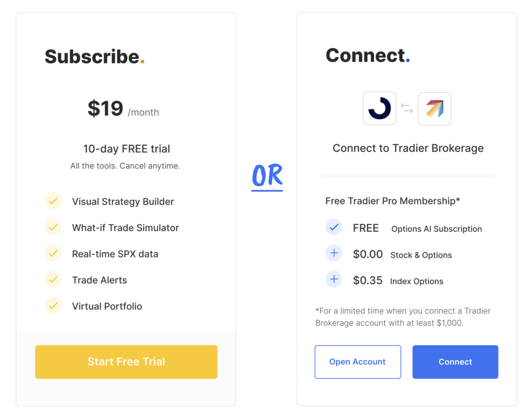Click the 10-day FREE trial text
The image size is (532, 415).
[x=127, y=149]
